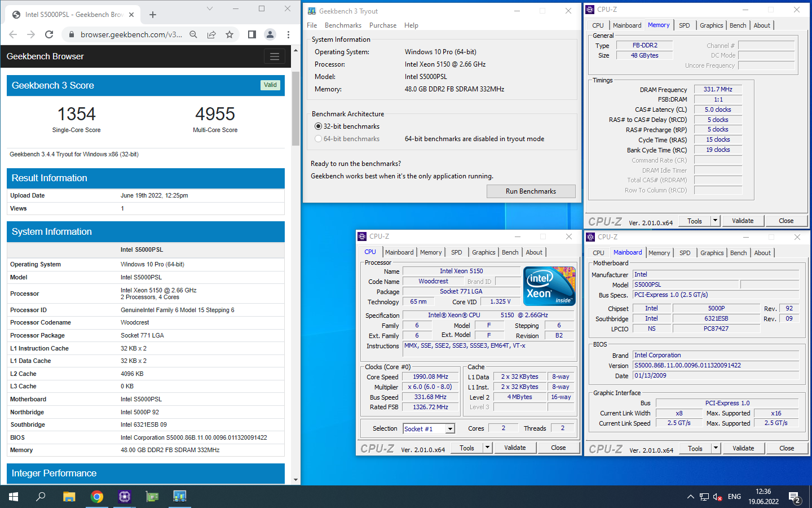
Task: Select the 64-bit benchmarks option
Action: coord(347,139)
